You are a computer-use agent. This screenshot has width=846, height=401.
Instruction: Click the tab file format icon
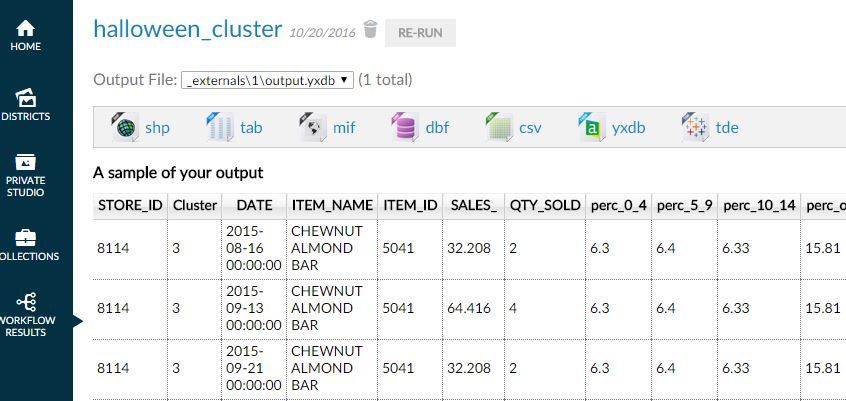click(x=220, y=127)
